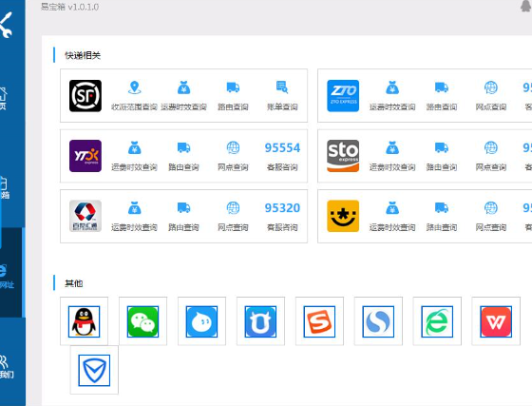Open 百世汇通 运费时效查询 money bag icon
Image resolution: width=532 pixels, height=406 pixels.
(x=134, y=207)
